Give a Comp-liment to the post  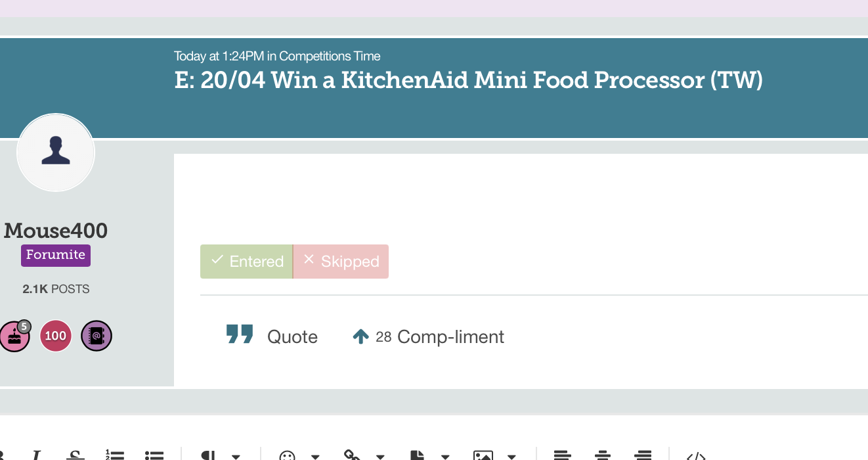tap(428, 336)
